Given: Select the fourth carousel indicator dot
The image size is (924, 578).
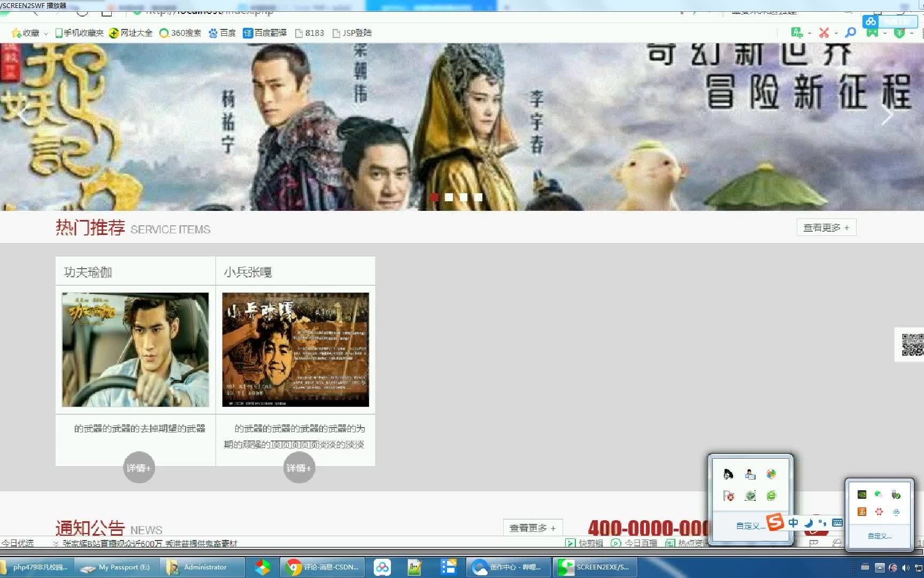Looking at the screenshot, I should tap(478, 197).
